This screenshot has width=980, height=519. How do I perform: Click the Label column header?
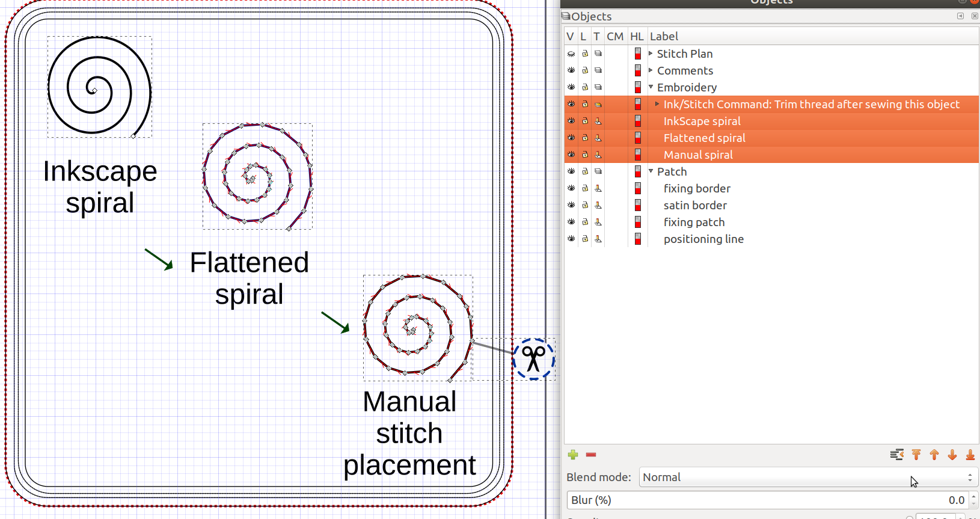[x=664, y=37]
